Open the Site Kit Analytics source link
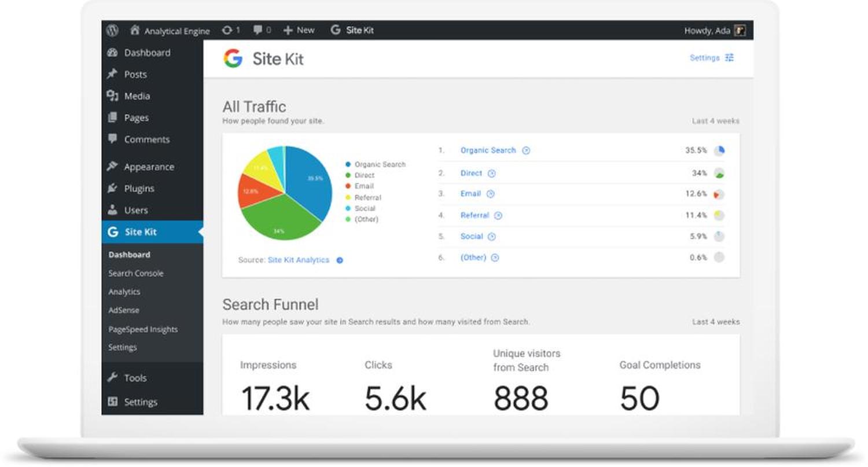The image size is (868, 467). point(298,260)
